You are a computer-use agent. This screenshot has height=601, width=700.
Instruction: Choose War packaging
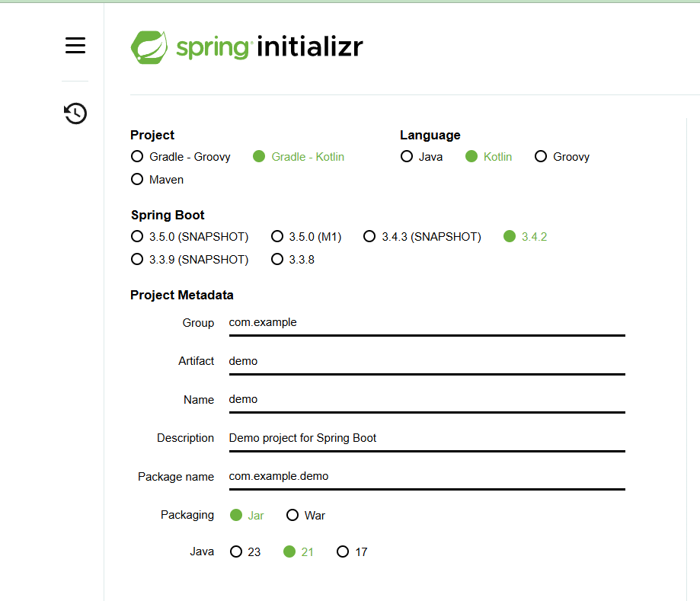pos(292,515)
